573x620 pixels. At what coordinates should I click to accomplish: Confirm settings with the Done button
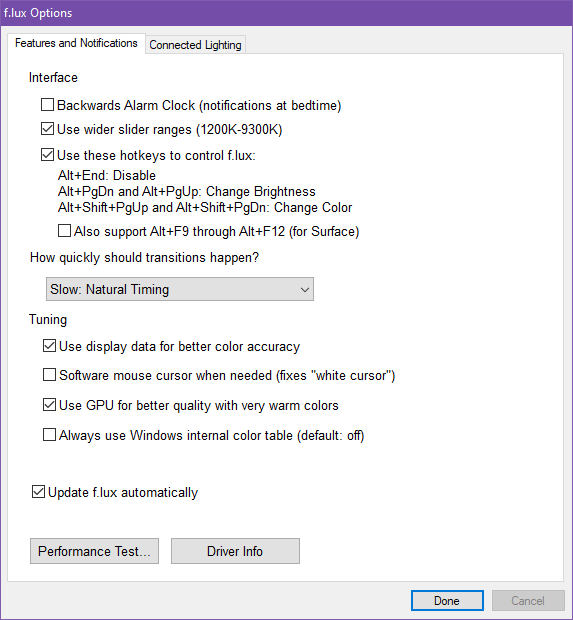tap(447, 601)
